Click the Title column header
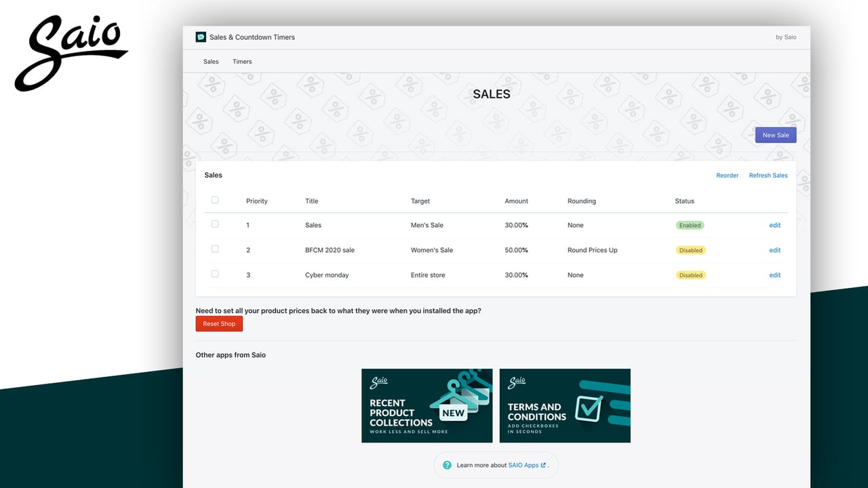This screenshot has width=868, height=488. [x=312, y=201]
